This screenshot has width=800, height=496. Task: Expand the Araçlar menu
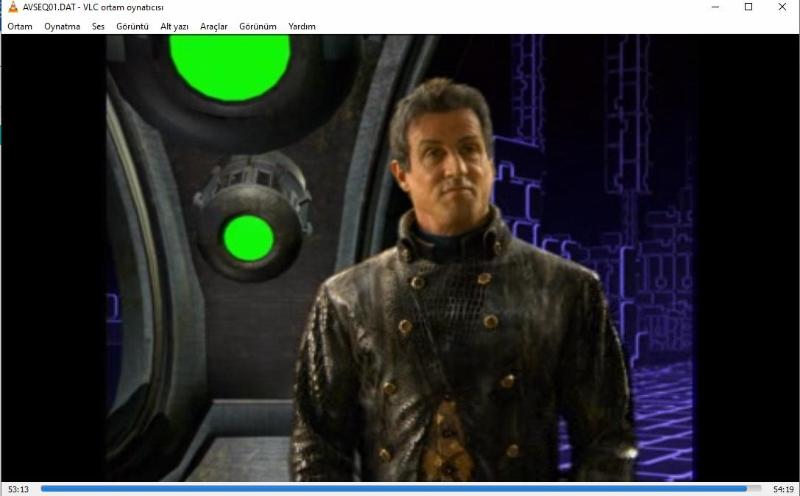pos(214,26)
